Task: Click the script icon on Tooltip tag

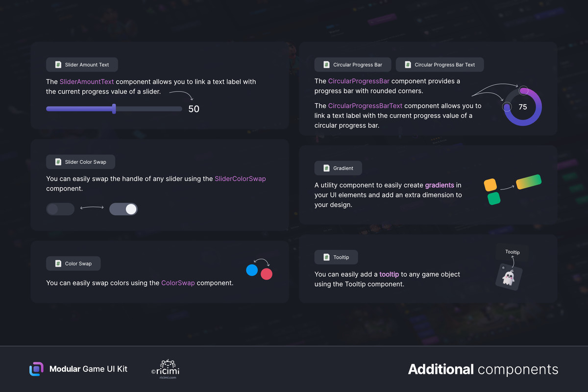Action: (x=326, y=257)
